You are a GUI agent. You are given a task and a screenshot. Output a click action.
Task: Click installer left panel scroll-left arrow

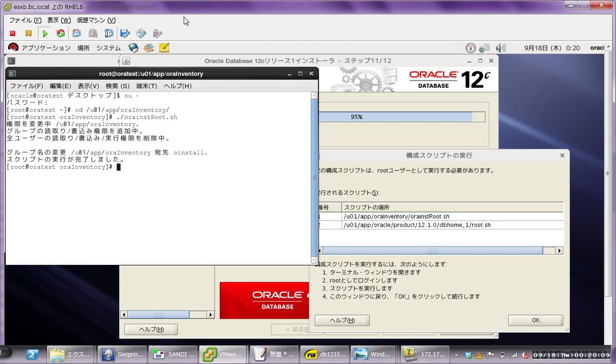[124, 314]
